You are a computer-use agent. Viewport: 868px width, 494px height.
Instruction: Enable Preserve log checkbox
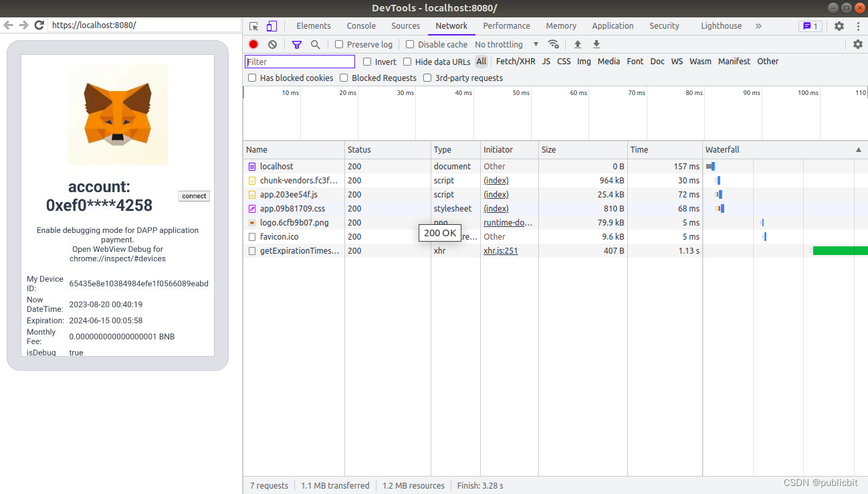pos(339,44)
